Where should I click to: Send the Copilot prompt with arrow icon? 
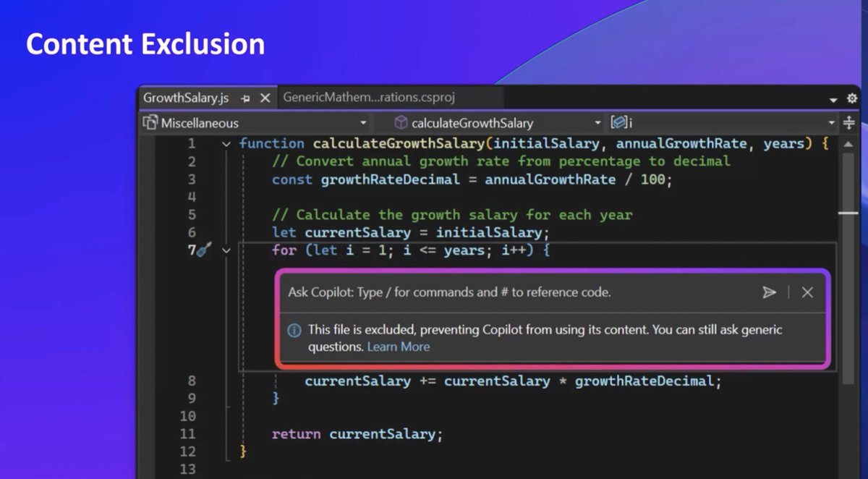[769, 292]
